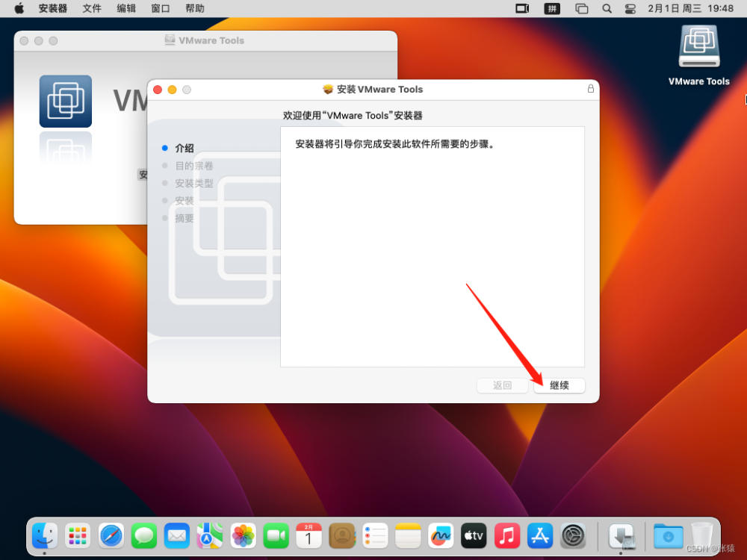Open FaceTime from the Dock
This screenshot has width=747, height=560.
click(x=276, y=535)
